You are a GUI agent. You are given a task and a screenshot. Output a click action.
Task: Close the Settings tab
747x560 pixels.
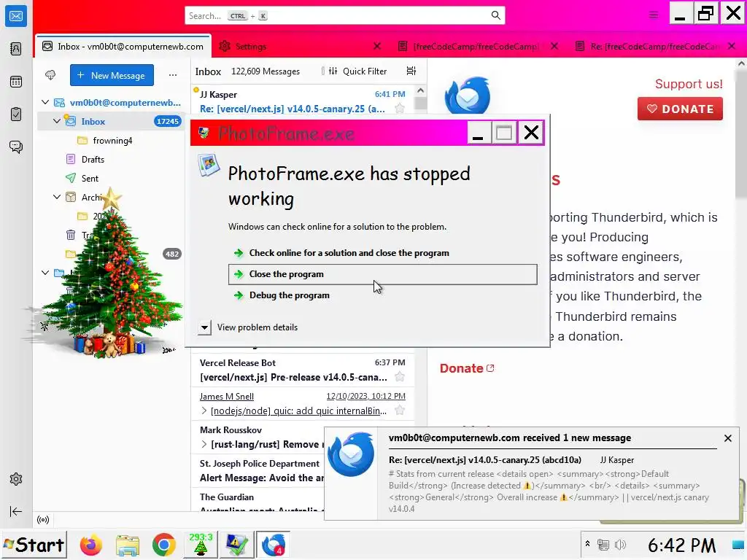point(377,46)
